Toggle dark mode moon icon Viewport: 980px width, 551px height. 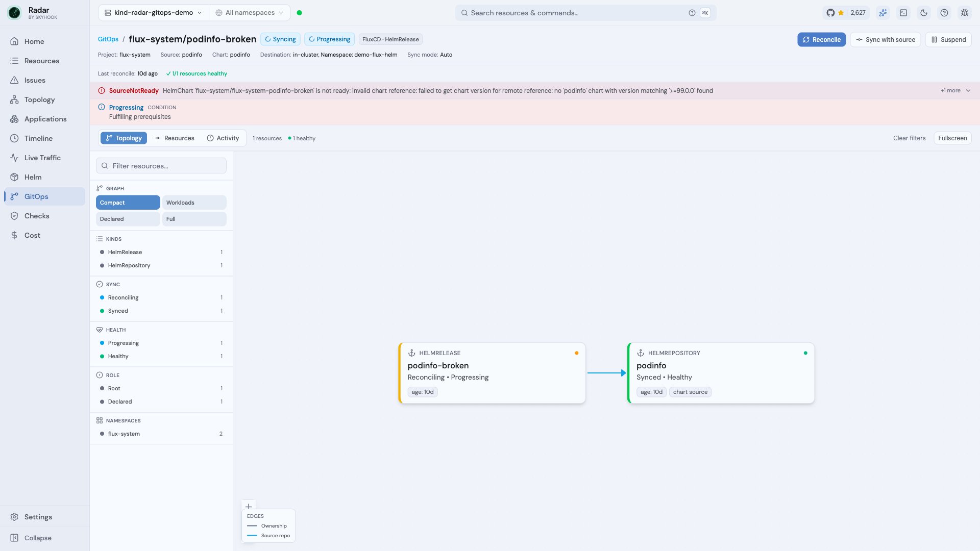coord(924,13)
